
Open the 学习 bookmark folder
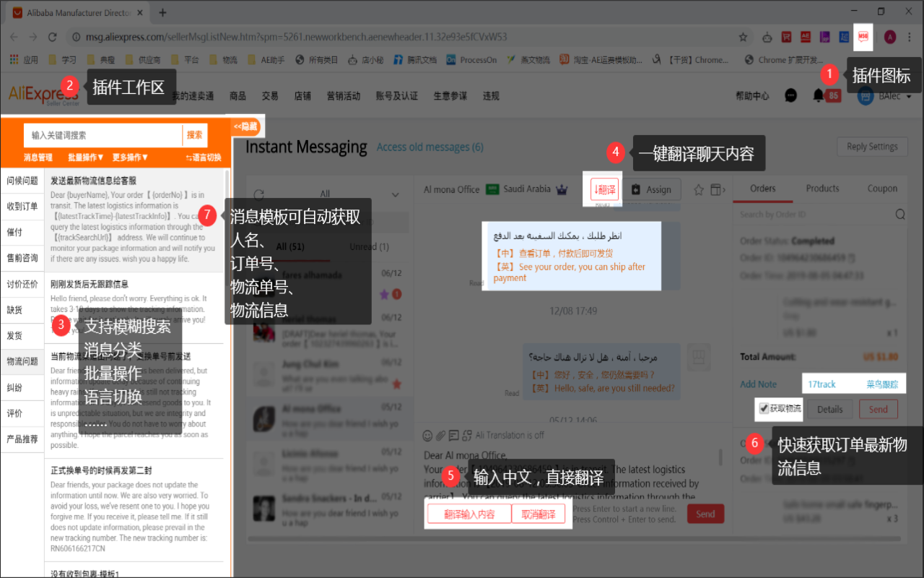62,60
